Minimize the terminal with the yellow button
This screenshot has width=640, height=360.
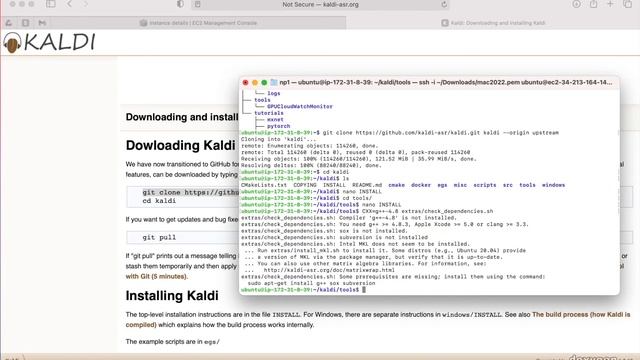click(x=255, y=82)
